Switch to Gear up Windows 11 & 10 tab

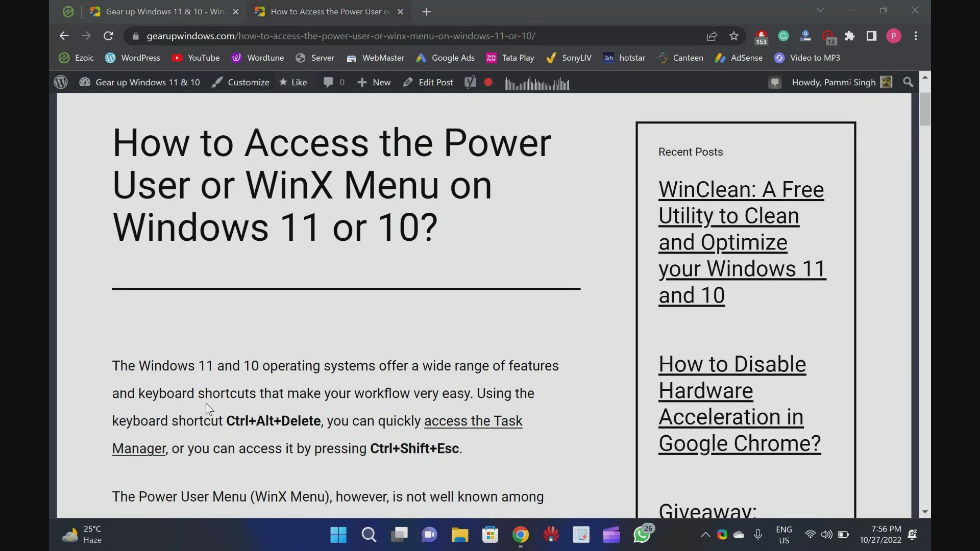(x=165, y=12)
